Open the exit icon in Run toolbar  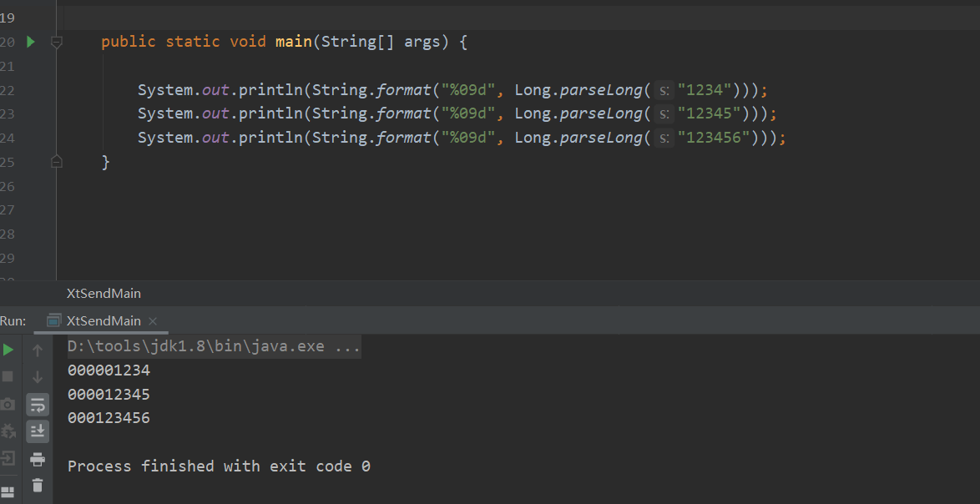pyautogui.click(x=7, y=458)
